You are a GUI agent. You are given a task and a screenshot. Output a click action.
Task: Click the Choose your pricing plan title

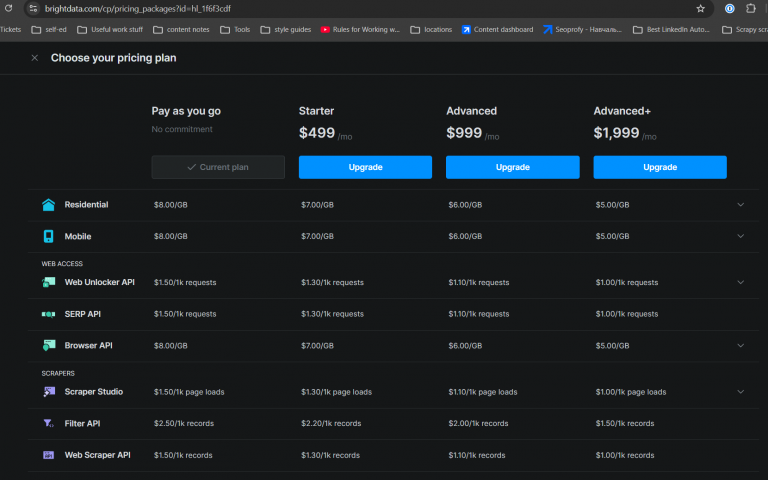pyautogui.click(x=114, y=58)
